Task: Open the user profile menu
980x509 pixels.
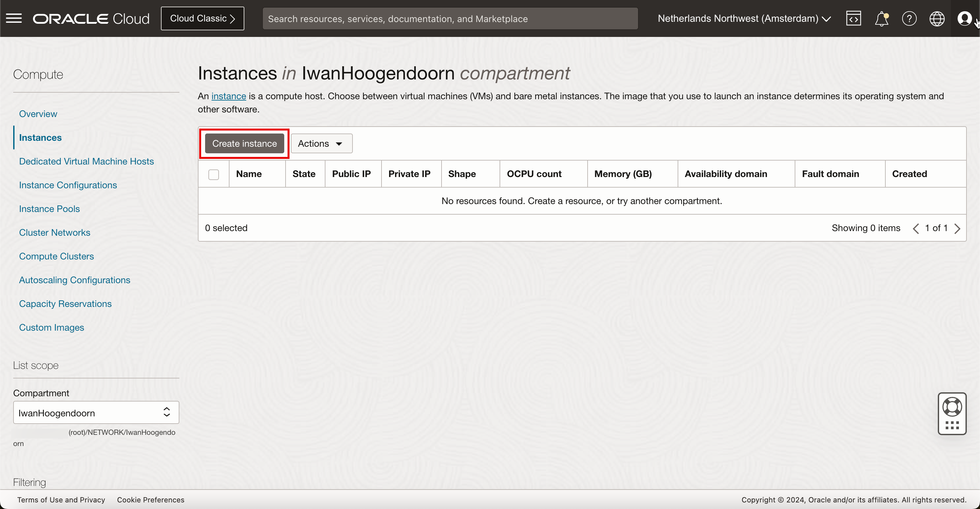Action: coord(965,18)
